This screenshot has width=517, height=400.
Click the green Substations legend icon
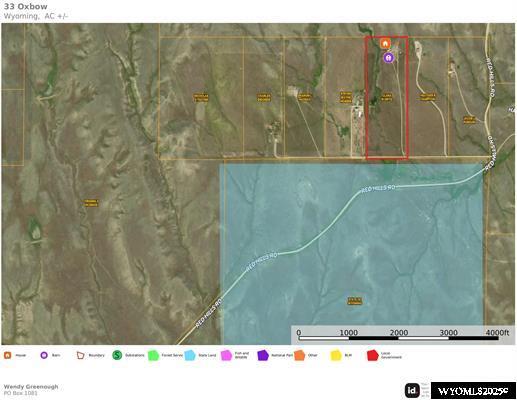(117, 355)
